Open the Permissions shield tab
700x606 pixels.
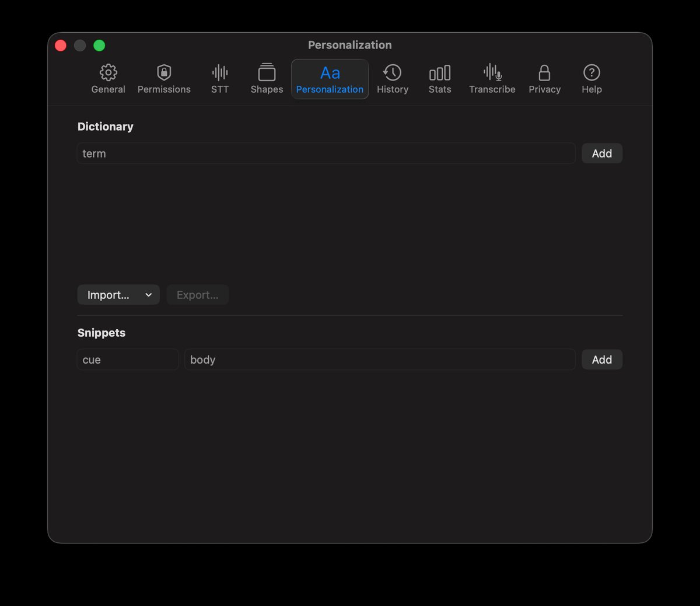pyautogui.click(x=164, y=79)
